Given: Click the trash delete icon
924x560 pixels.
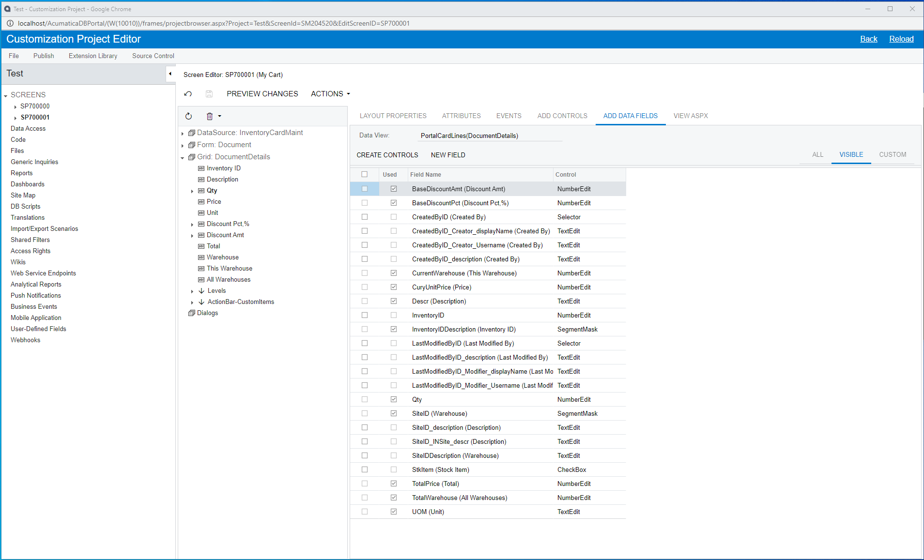Looking at the screenshot, I should [x=210, y=116].
